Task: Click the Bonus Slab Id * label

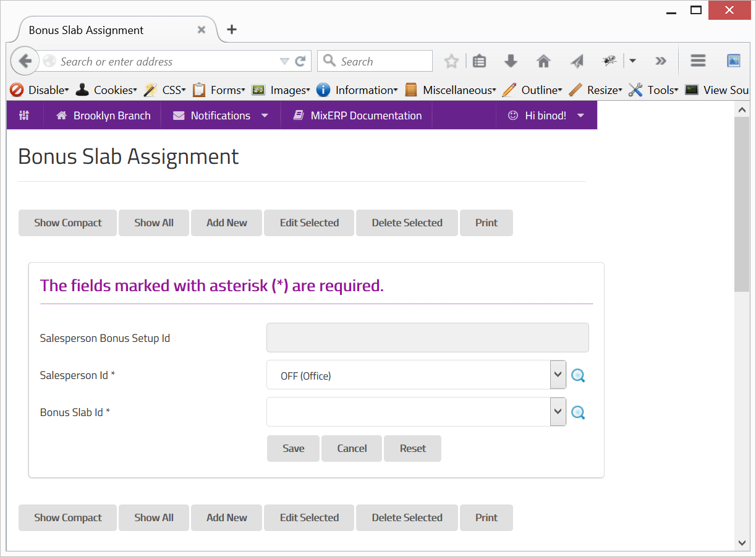Action: 75,412
